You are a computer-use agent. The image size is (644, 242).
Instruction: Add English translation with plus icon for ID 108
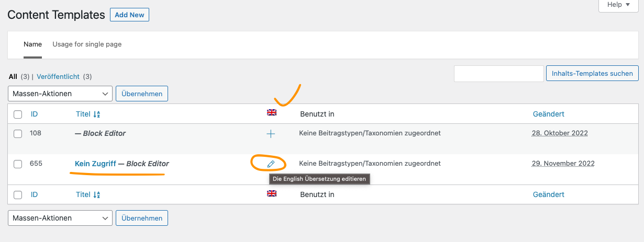pyautogui.click(x=271, y=134)
